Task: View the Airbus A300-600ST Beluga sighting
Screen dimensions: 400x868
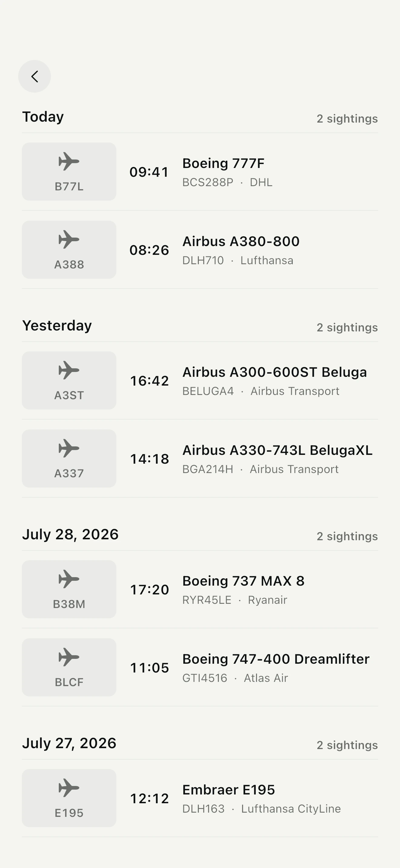Action: pos(200,381)
